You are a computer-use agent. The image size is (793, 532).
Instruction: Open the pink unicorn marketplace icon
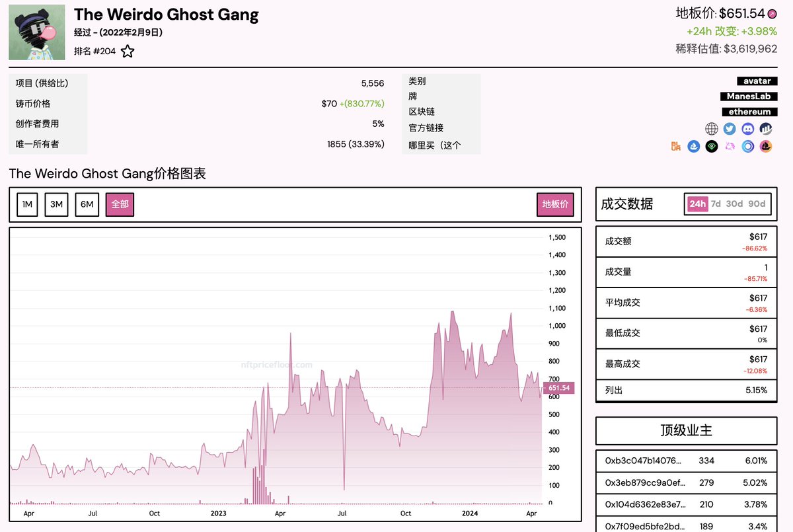tap(730, 146)
